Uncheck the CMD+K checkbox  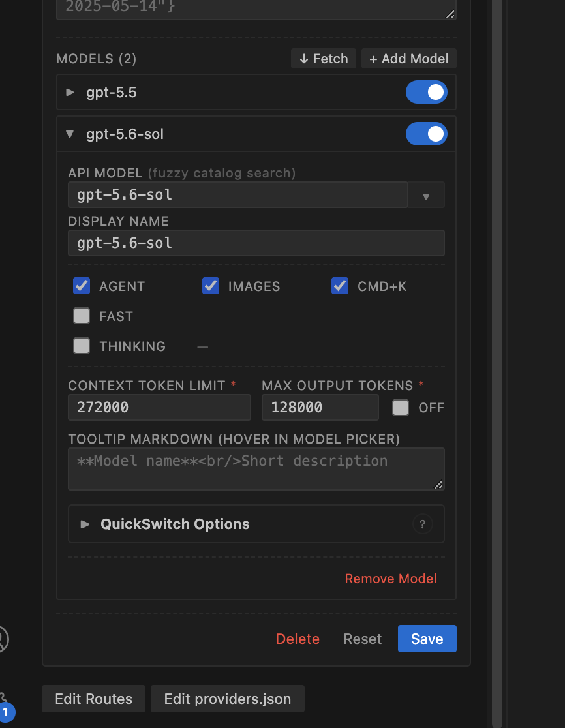(340, 286)
